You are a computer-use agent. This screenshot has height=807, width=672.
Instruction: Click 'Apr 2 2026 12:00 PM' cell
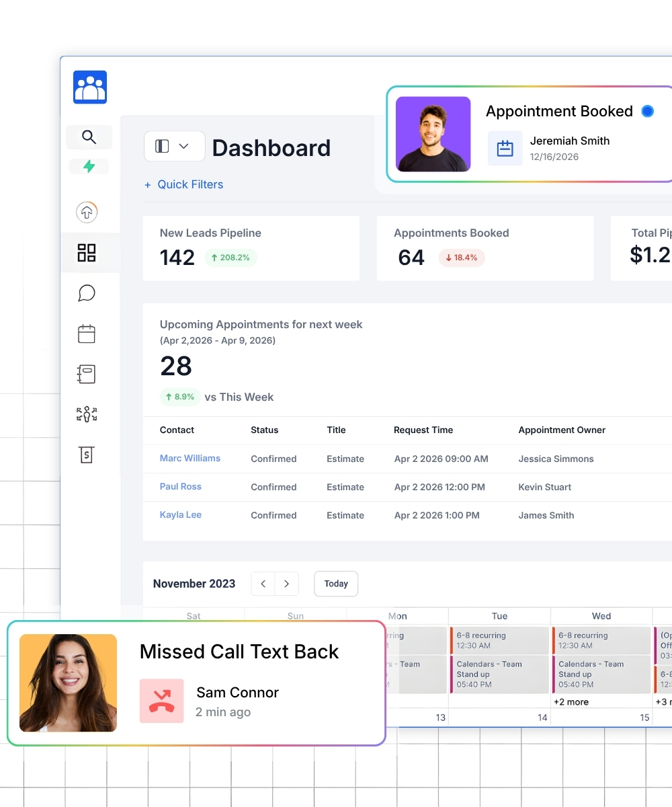pos(439,487)
